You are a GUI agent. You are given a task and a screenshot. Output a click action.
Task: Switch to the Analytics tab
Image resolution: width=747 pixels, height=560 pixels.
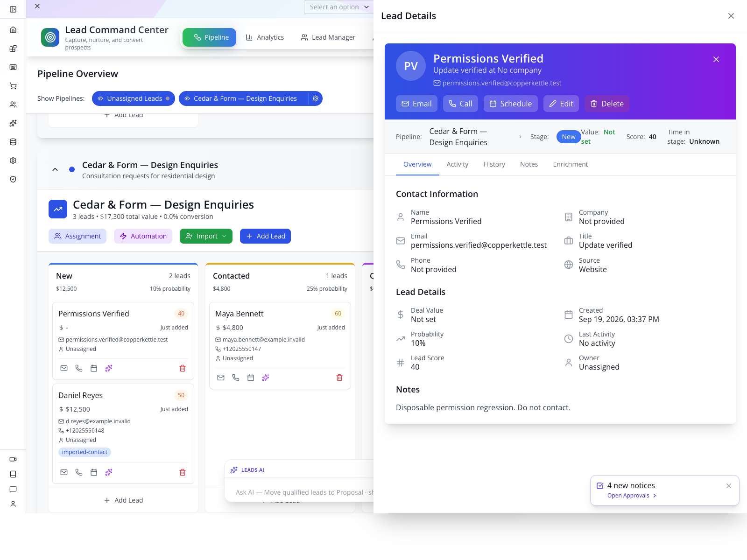(x=265, y=37)
